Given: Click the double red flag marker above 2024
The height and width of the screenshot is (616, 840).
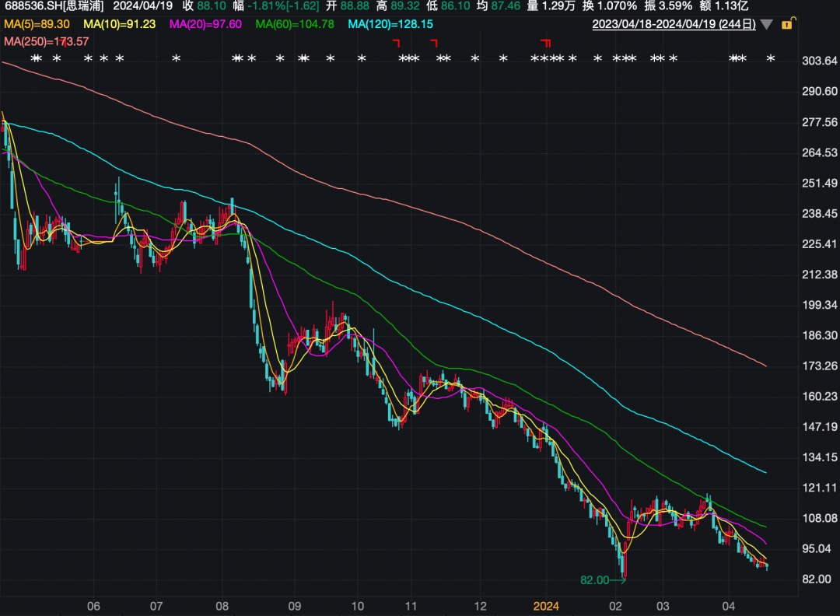Looking at the screenshot, I should (546, 43).
